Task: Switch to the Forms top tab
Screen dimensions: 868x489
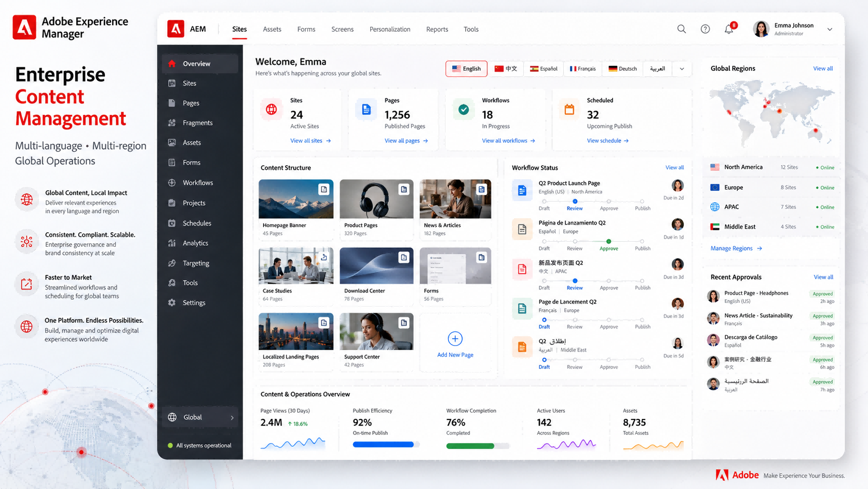Action: (x=306, y=29)
